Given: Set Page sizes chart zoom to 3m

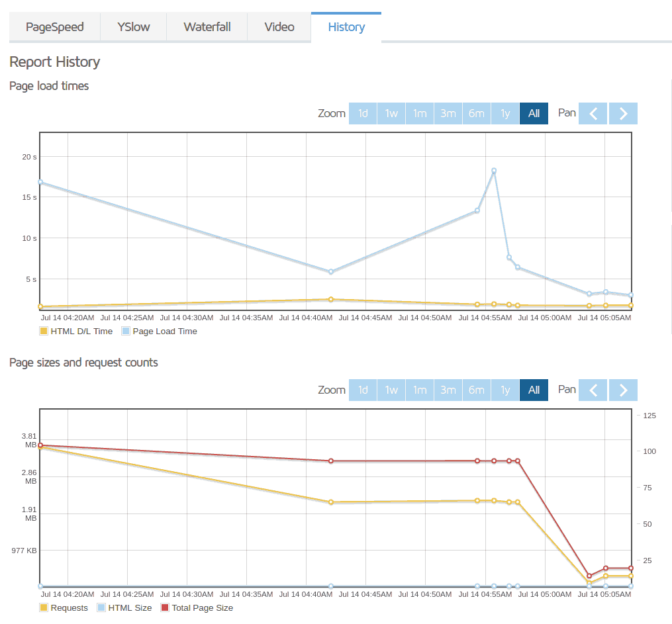Looking at the screenshot, I should tap(448, 390).
